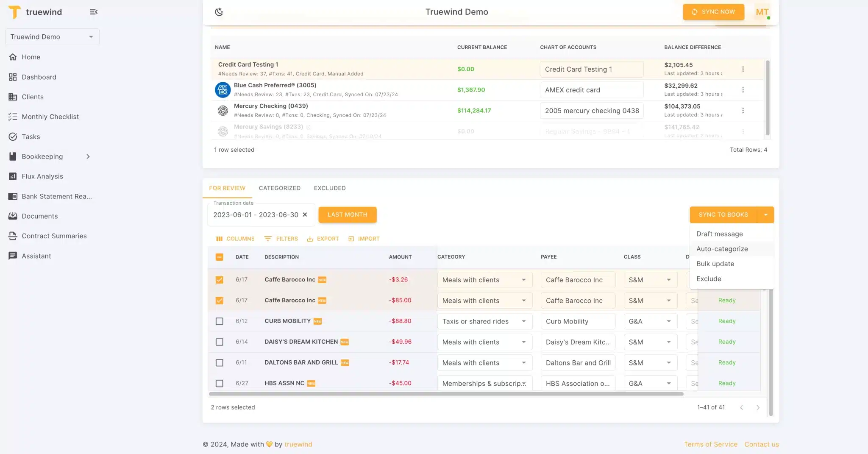Open the Assistant chat page
Image resolution: width=868 pixels, height=454 pixels.
pos(36,256)
